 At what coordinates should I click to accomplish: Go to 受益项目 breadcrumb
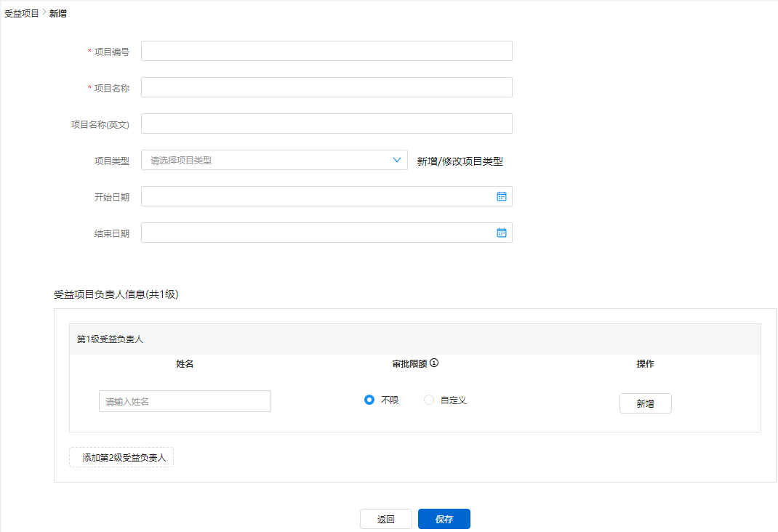click(21, 13)
